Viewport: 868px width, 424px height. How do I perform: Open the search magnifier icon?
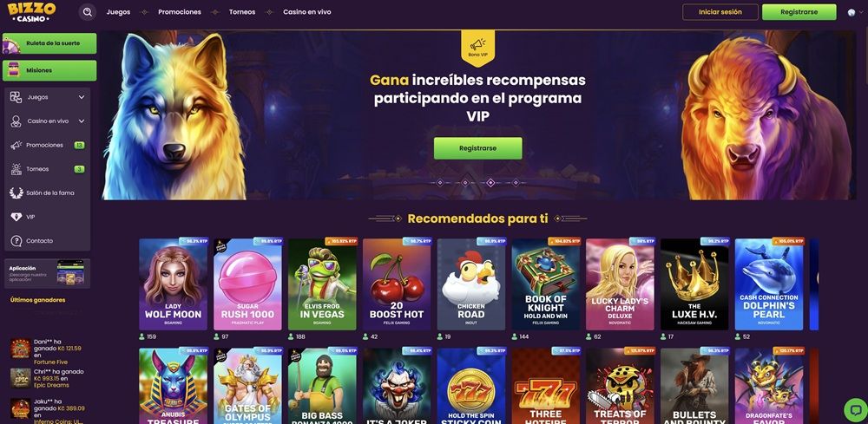click(x=88, y=12)
